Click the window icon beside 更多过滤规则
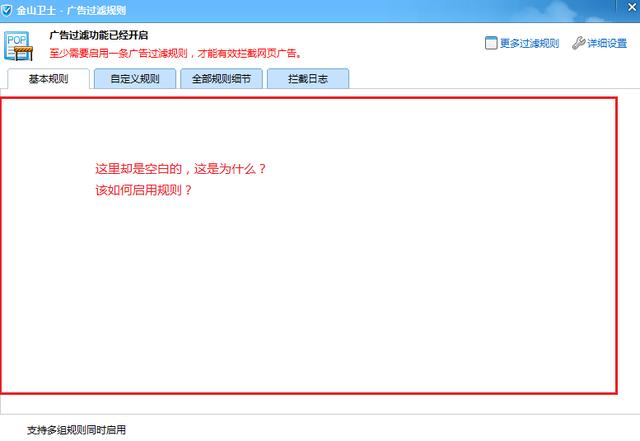Viewport: 640px width, 441px height. pos(491,43)
